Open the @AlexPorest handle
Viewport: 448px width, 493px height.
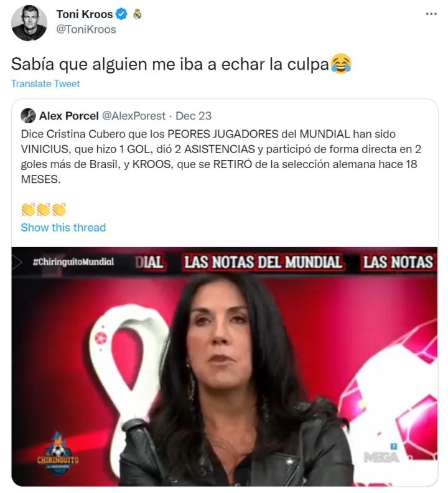coord(134,116)
